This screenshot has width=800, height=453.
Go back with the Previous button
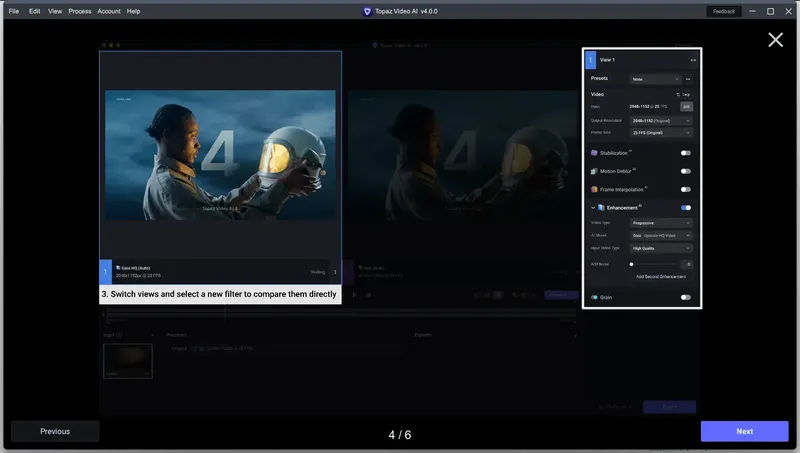click(55, 431)
